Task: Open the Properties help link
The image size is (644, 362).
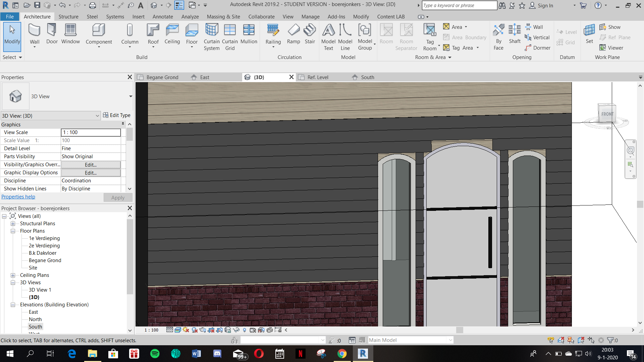Action: tap(18, 196)
